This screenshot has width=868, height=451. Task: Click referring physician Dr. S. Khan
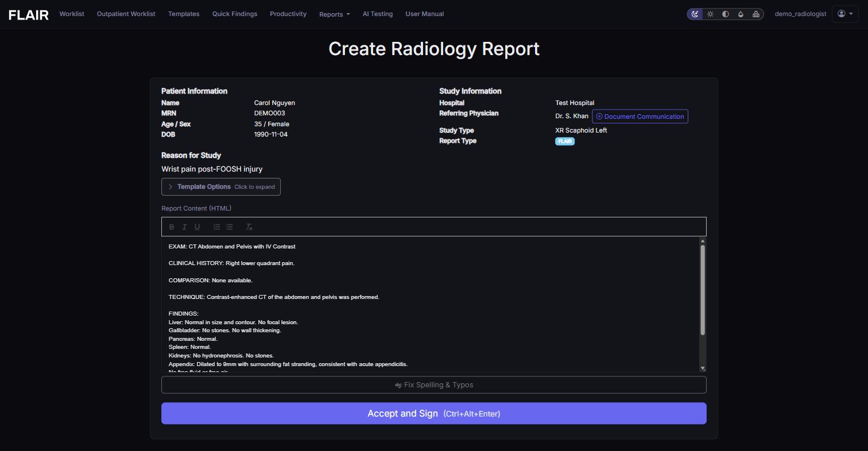click(572, 116)
